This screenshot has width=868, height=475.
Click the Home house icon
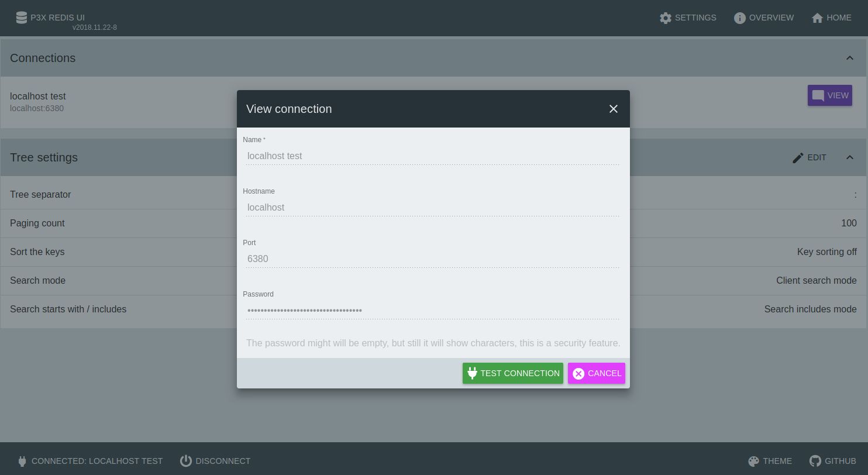(x=817, y=18)
